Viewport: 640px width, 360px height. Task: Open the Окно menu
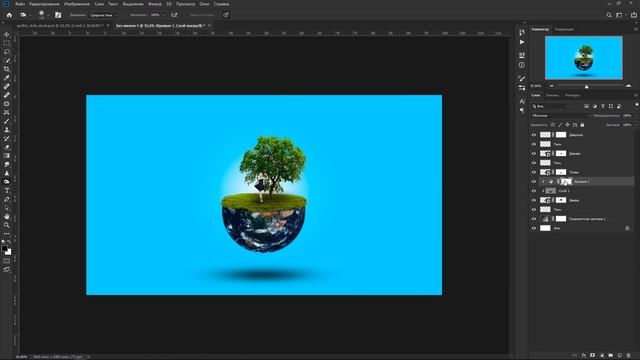point(204,4)
